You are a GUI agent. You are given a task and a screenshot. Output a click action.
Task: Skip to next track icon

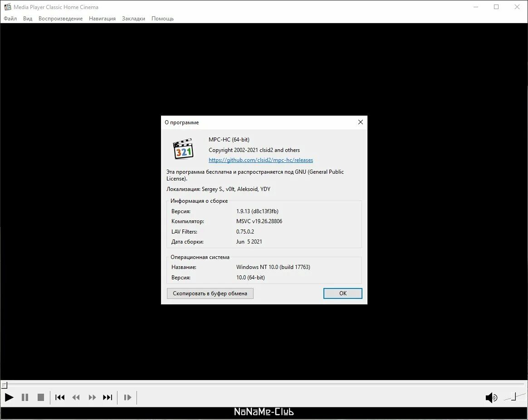(108, 397)
